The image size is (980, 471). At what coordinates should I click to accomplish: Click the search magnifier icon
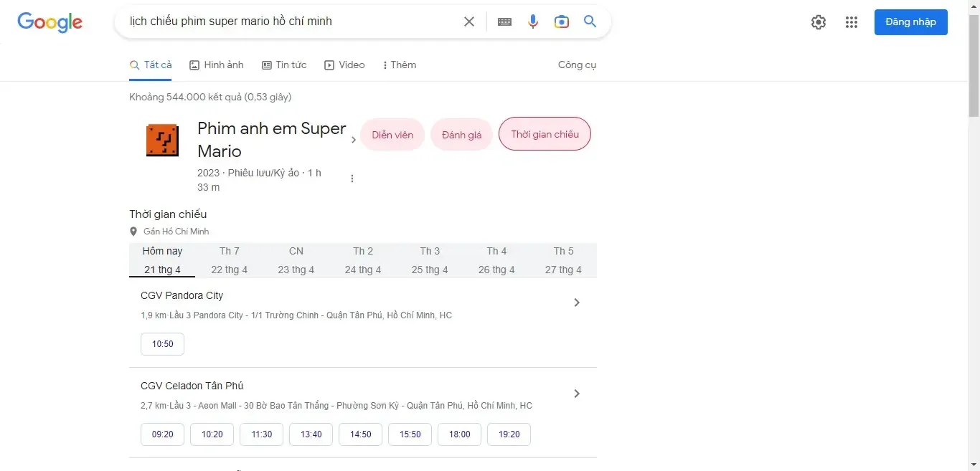590,22
